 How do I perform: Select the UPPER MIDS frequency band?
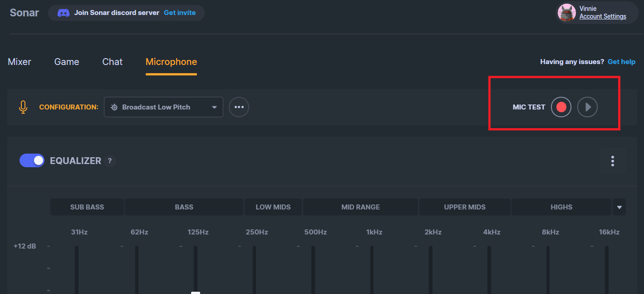(464, 207)
